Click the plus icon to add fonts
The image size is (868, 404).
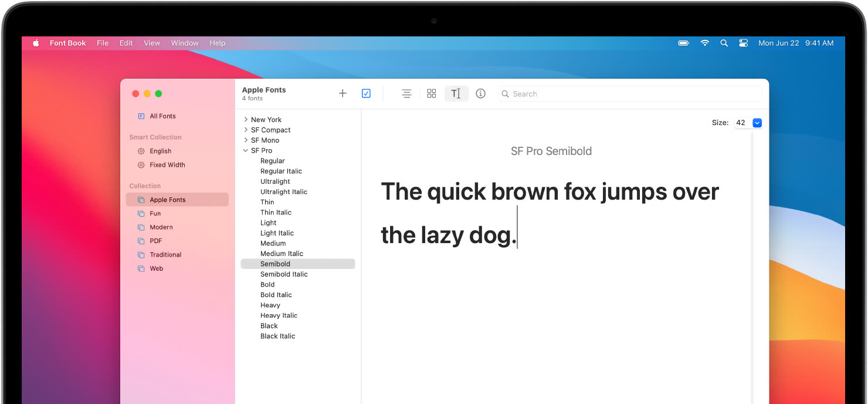pos(343,93)
